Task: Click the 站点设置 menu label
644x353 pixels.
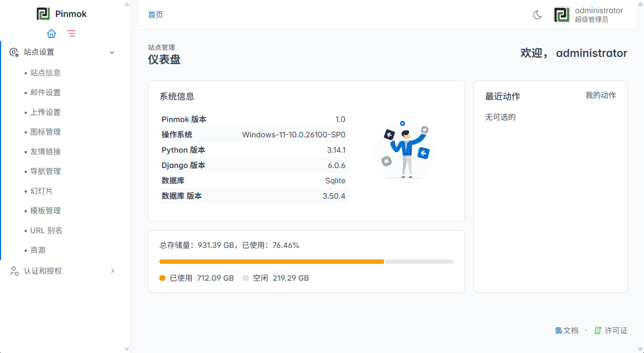Action: coord(39,52)
